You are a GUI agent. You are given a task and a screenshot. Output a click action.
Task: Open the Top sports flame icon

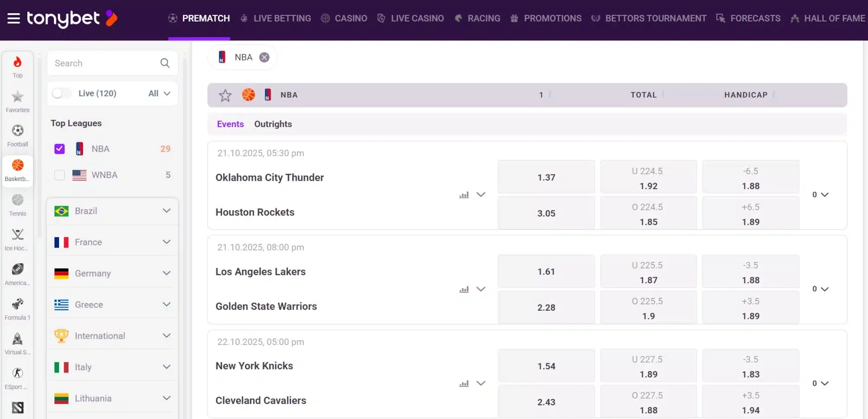(17, 67)
